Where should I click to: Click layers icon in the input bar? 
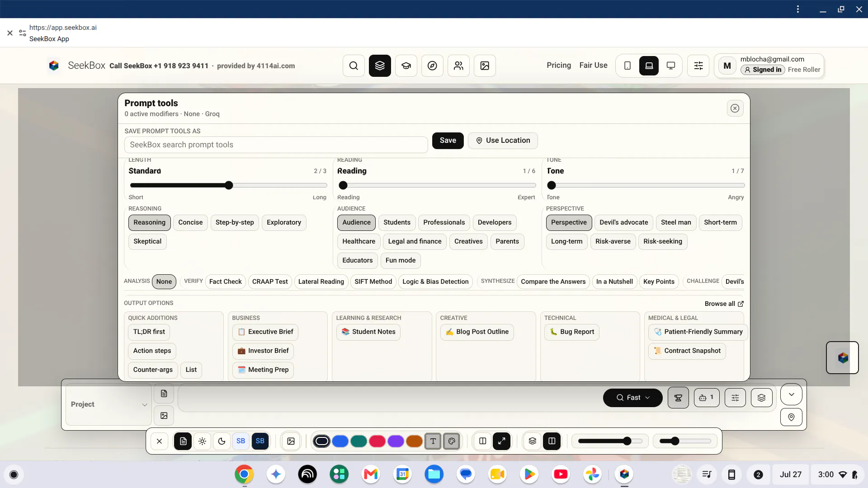(761, 398)
